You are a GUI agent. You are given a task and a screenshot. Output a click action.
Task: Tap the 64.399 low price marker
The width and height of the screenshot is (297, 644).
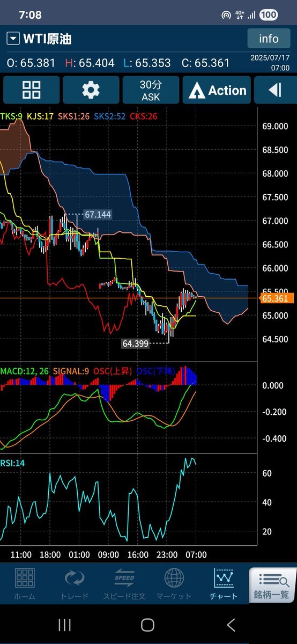coord(136,343)
